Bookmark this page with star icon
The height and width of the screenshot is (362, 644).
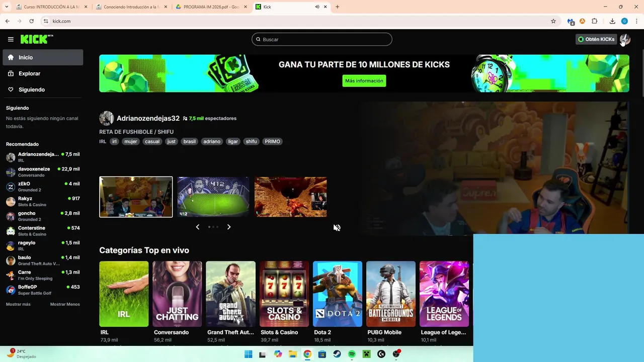[553, 21]
